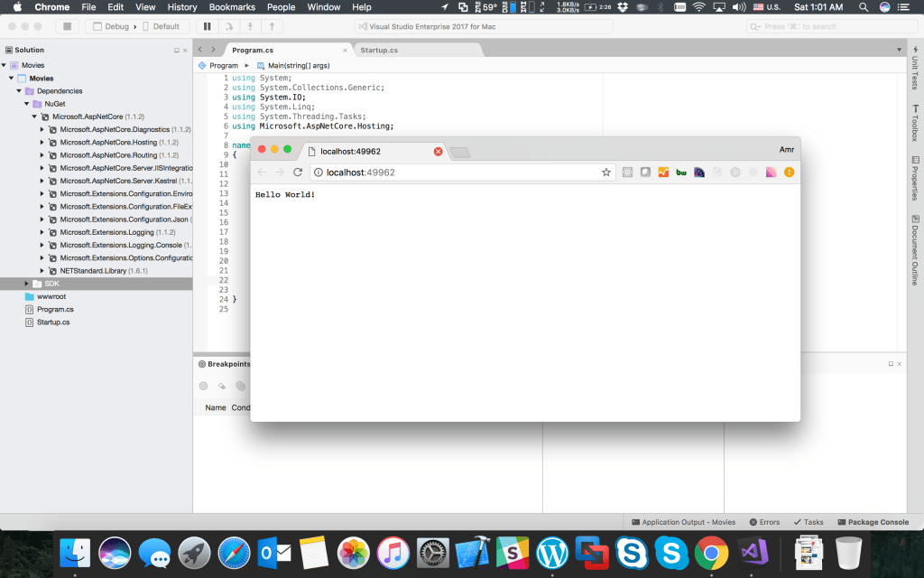This screenshot has height=578, width=924.
Task: Pause debugging with the pause button
Action: pyautogui.click(x=207, y=26)
